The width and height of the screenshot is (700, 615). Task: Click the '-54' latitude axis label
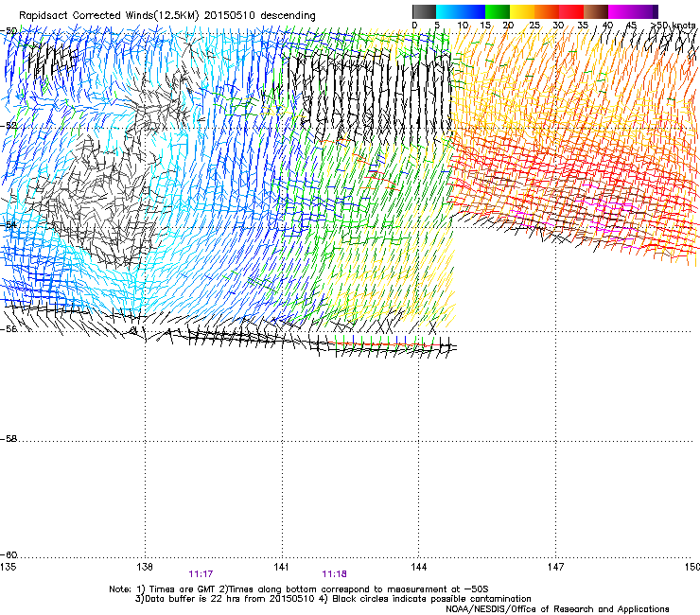[x=9, y=225]
